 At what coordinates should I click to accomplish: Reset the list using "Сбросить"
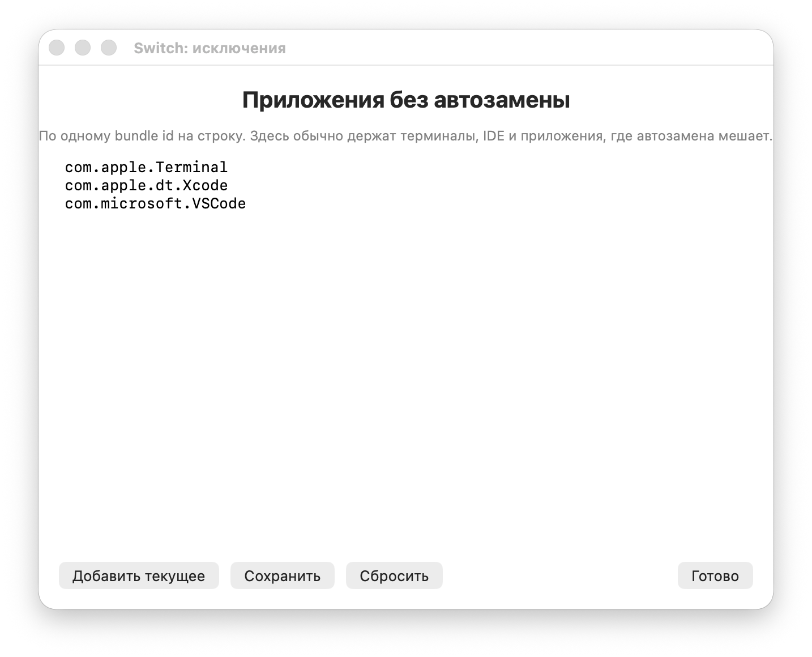tap(394, 575)
